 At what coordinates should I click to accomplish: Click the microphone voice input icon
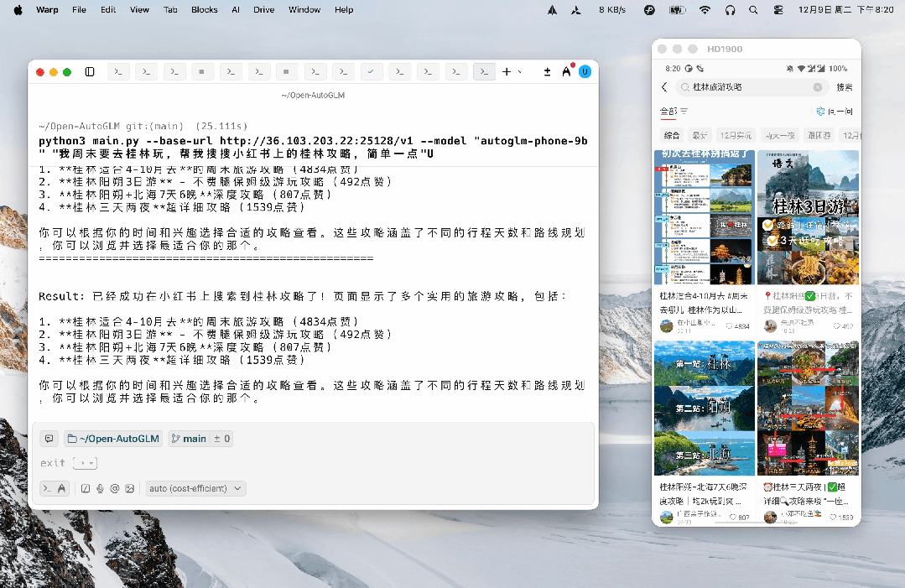(x=100, y=488)
